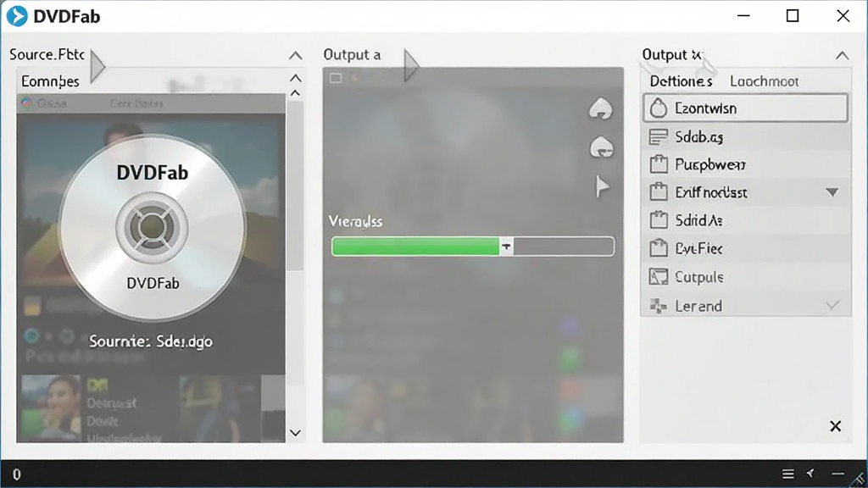The height and width of the screenshot is (488, 868).
Task: Click the clipboard icon beside Sdrid As
Action: [658, 220]
